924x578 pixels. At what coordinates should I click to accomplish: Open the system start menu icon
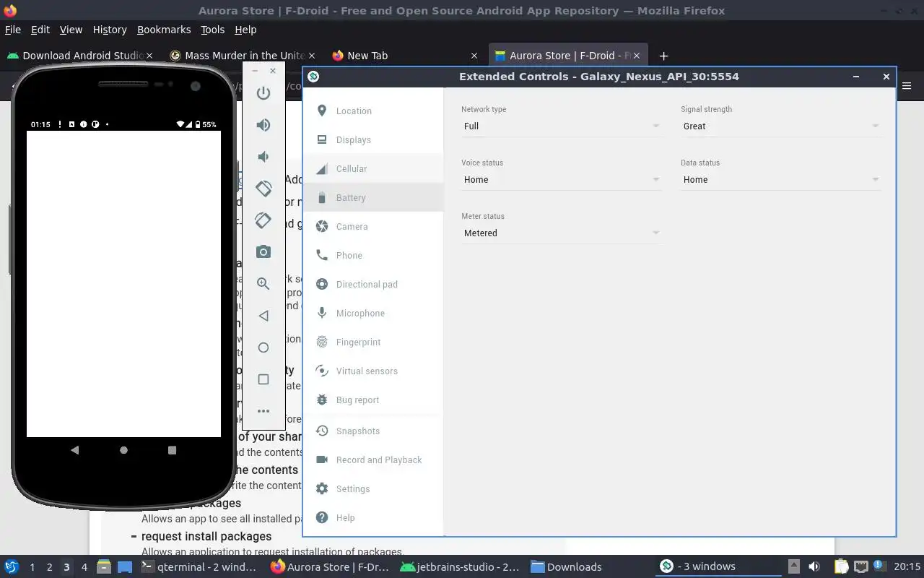11,567
